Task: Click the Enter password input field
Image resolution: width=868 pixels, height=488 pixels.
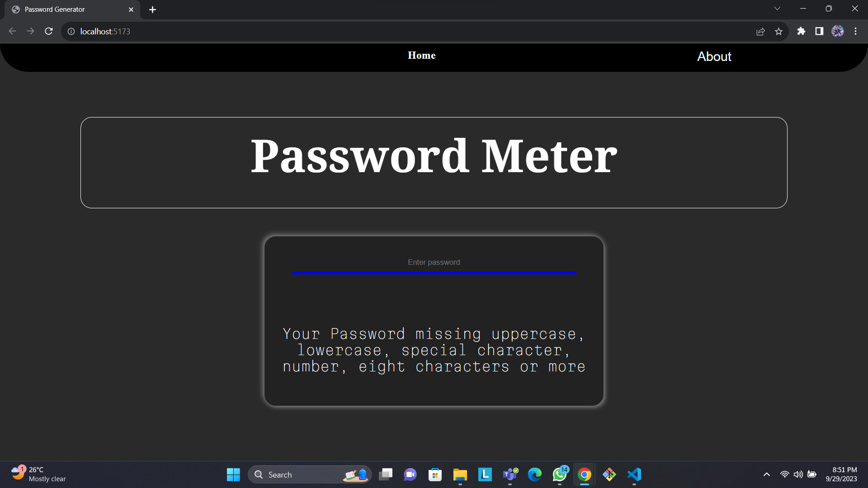Action: click(x=434, y=264)
